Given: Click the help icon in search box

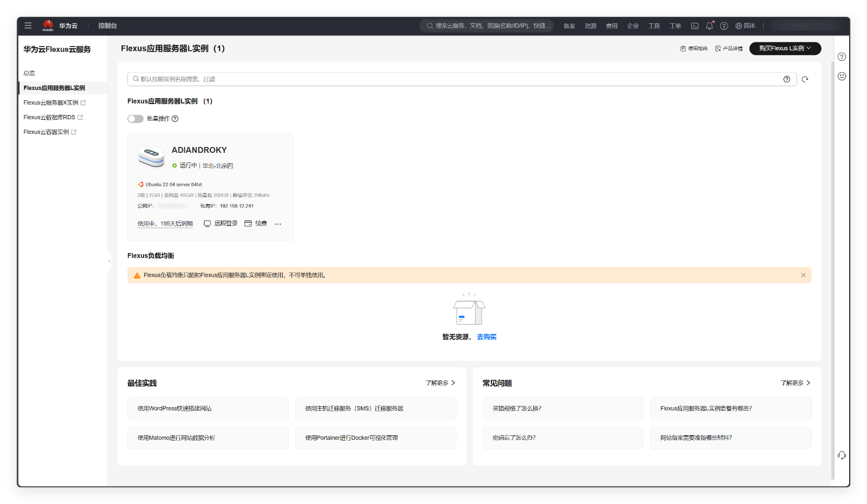Looking at the screenshot, I should (786, 79).
